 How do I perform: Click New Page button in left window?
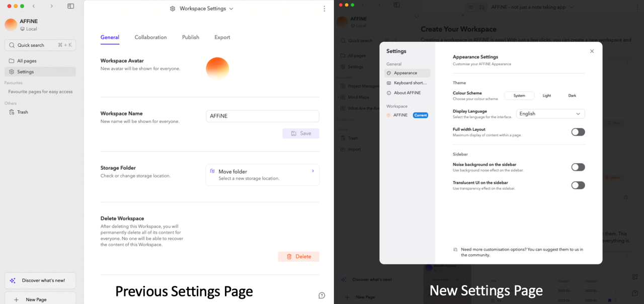[x=40, y=299]
